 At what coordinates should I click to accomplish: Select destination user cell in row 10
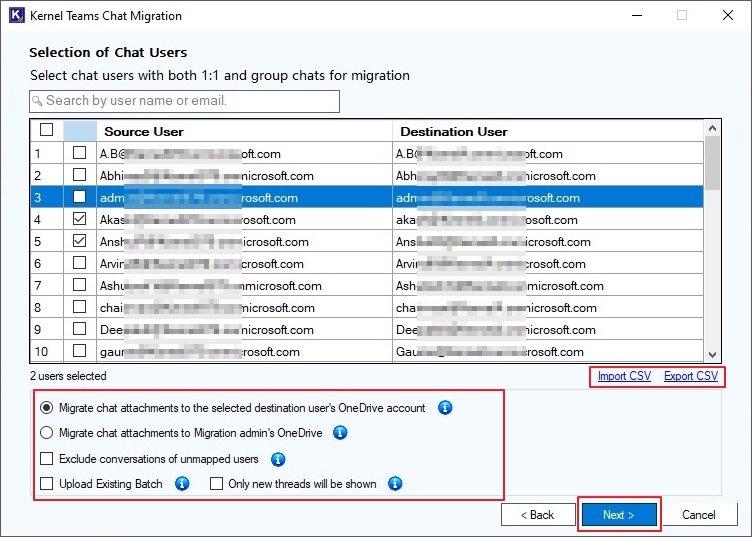[548, 351]
